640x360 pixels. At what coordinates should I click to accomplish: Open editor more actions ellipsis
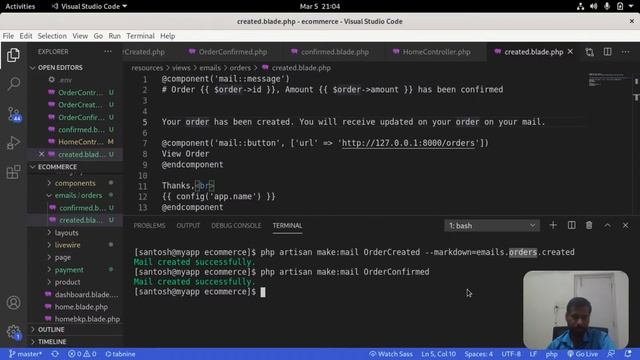[625, 52]
